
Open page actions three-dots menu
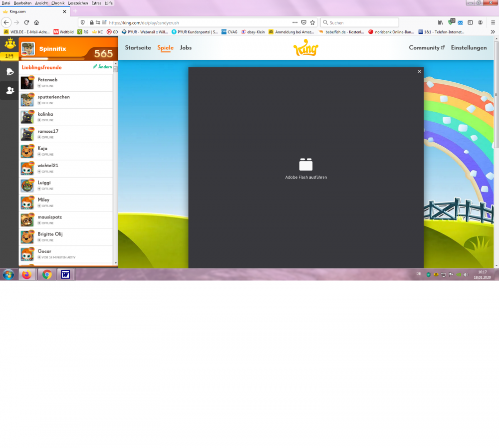point(295,22)
